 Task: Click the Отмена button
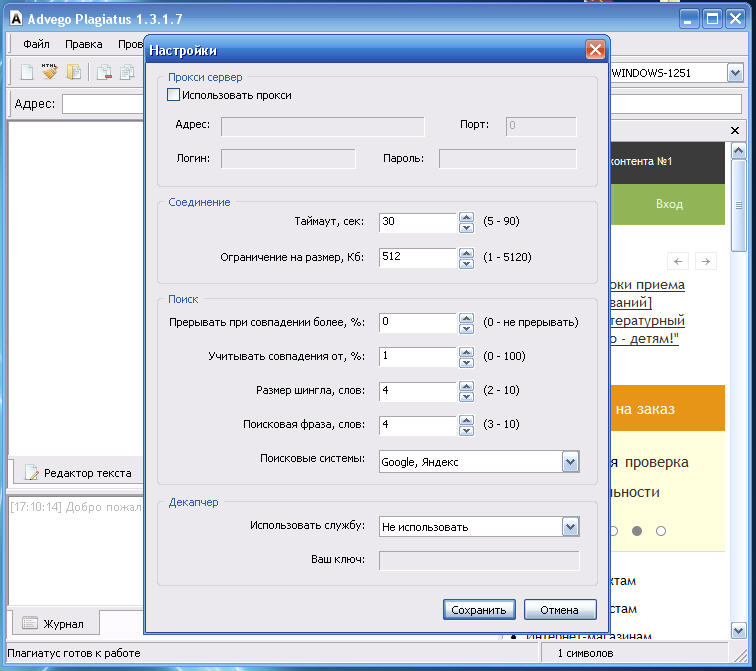tap(559, 609)
